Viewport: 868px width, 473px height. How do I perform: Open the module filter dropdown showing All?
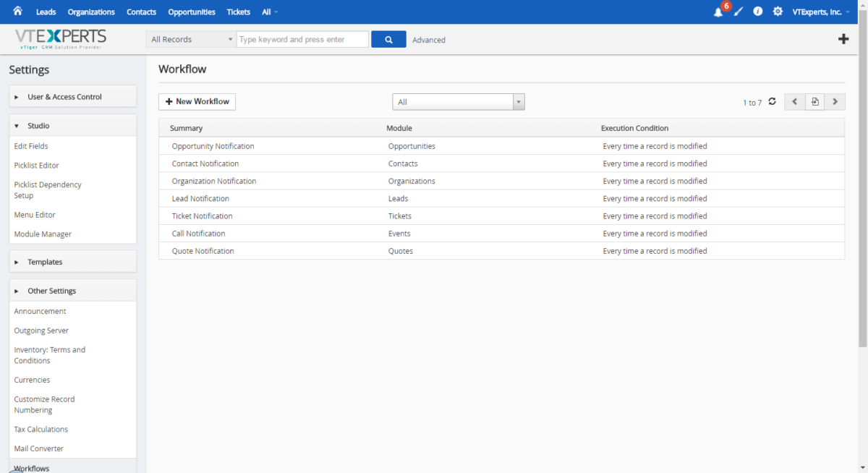458,102
